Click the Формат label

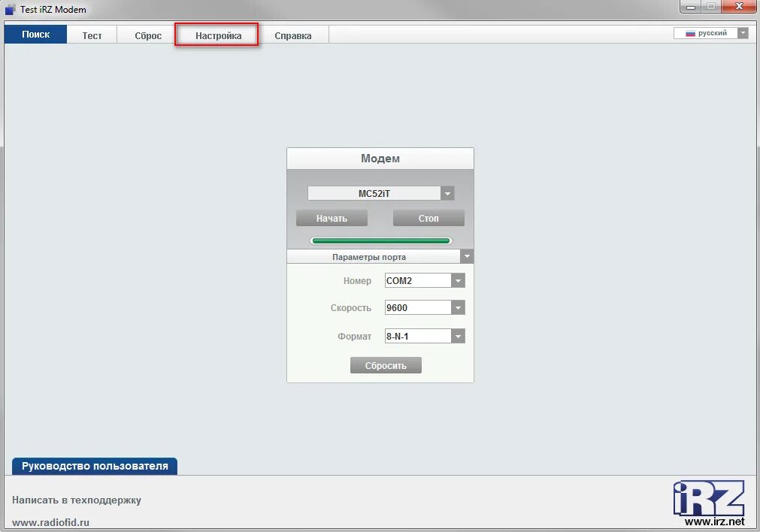pyautogui.click(x=354, y=336)
